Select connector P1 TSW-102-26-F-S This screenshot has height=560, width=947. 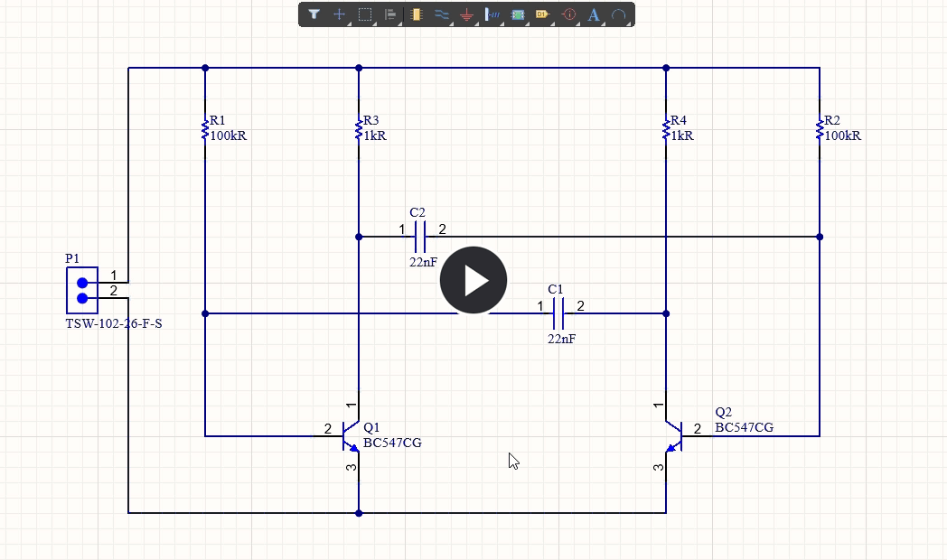point(81,291)
